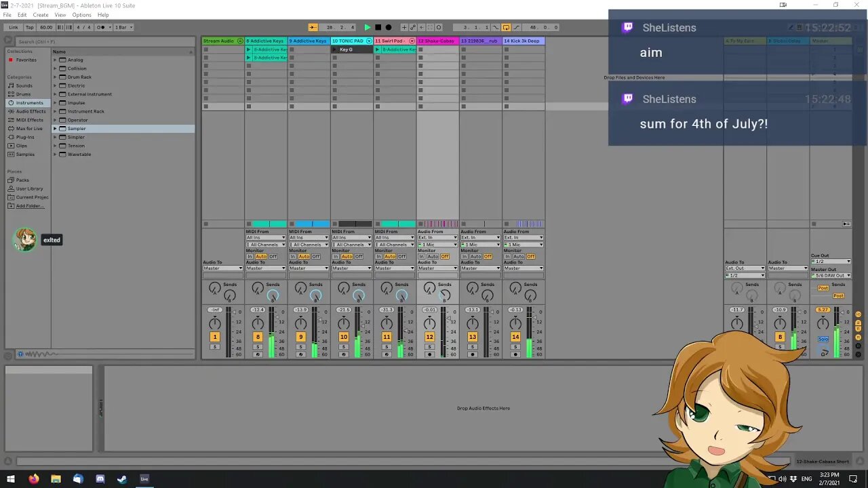Open the Create menu
Screen dimensions: 868x488
[41, 15]
